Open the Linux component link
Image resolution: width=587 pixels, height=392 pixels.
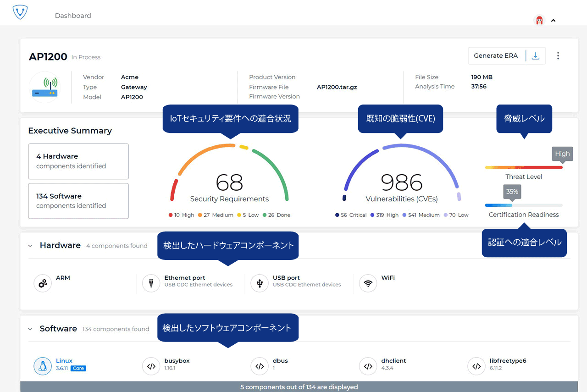[x=64, y=361]
